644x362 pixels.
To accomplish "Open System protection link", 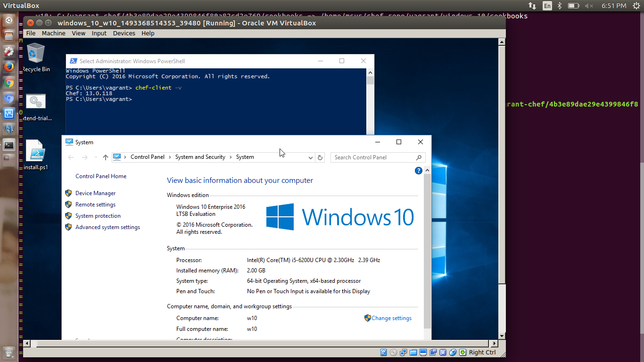I will coord(98,216).
